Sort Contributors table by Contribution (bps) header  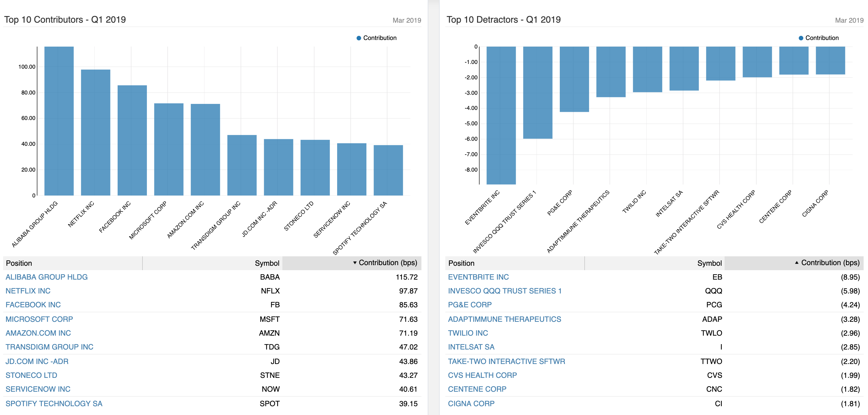click(352, 263)
